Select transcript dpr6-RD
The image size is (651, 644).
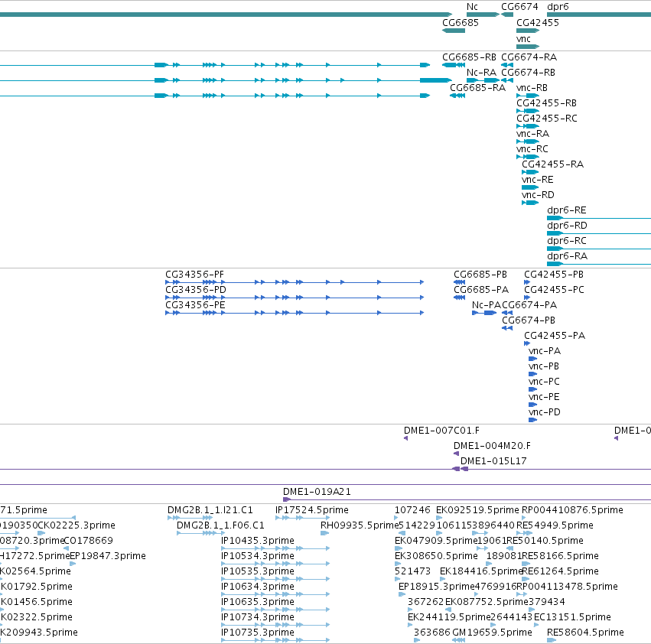[567, 226]
